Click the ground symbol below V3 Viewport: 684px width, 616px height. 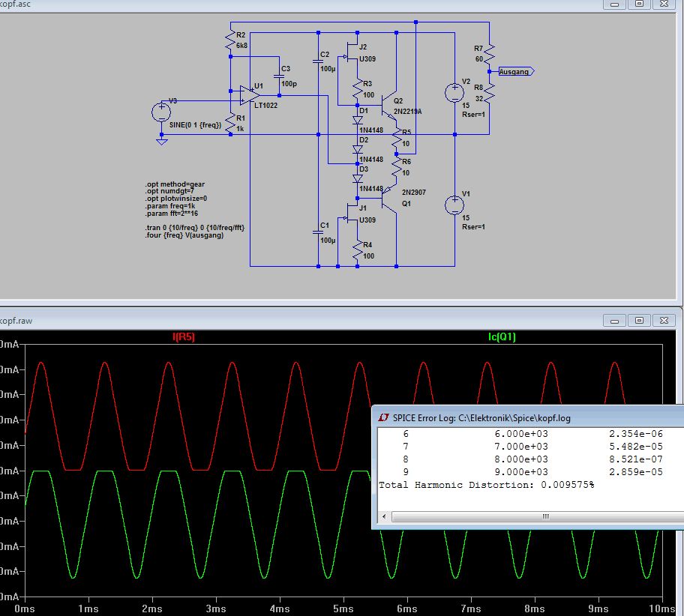pyautogui.click(x=162, y=140)
